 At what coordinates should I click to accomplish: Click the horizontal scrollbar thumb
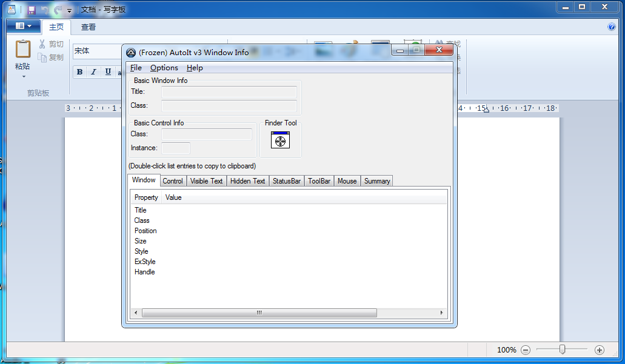pyautogui.click(x=259, y=313)
